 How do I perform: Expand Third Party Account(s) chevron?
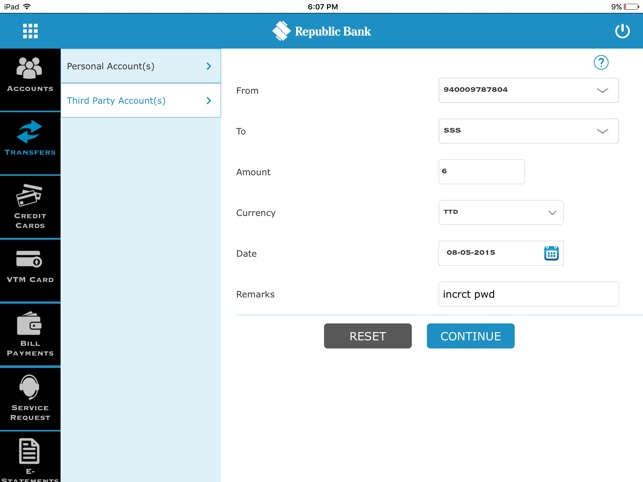coord(209,101)
